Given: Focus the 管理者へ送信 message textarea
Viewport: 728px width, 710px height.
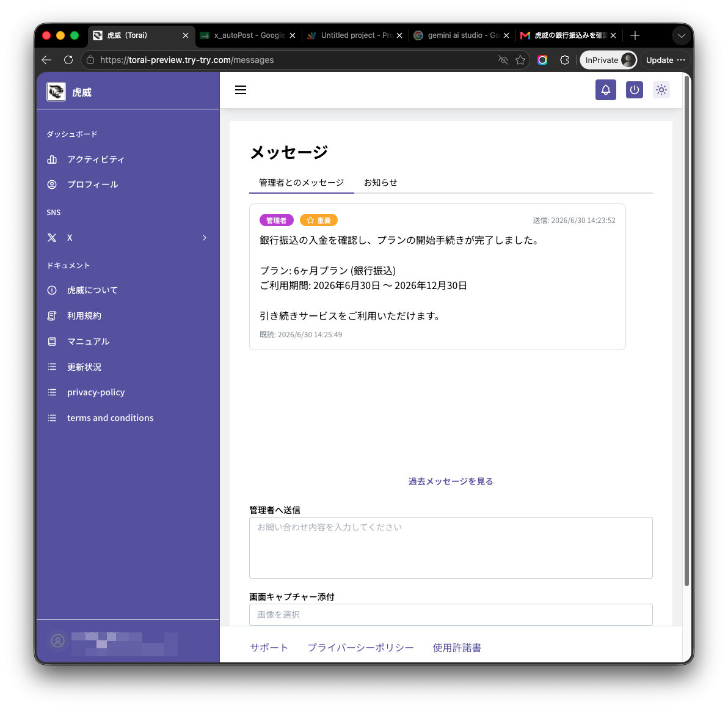Looking at the screenshot, I should click(x=451, y=548).
